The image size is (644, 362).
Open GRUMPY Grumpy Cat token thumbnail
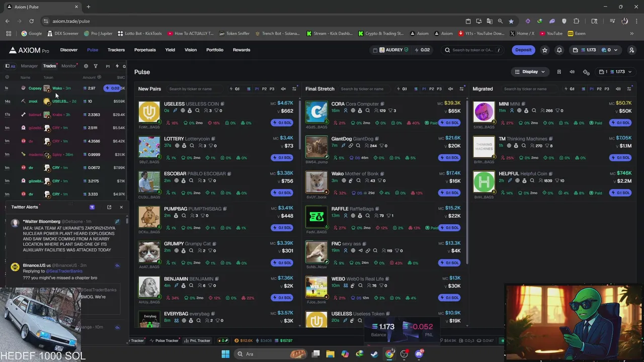click(149, 252)
